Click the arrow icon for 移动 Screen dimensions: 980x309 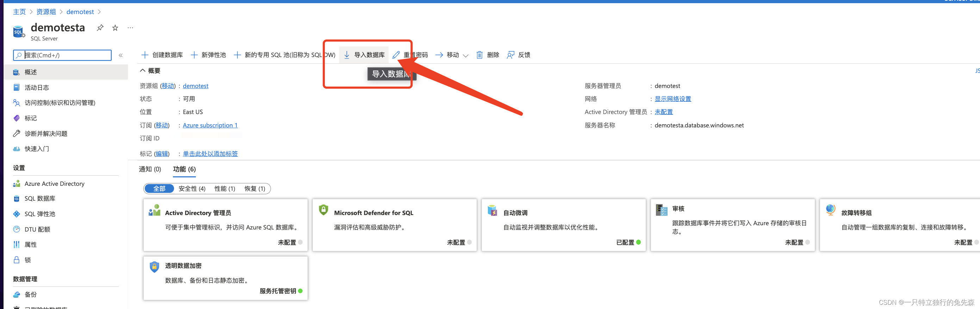tap(439, 55)
